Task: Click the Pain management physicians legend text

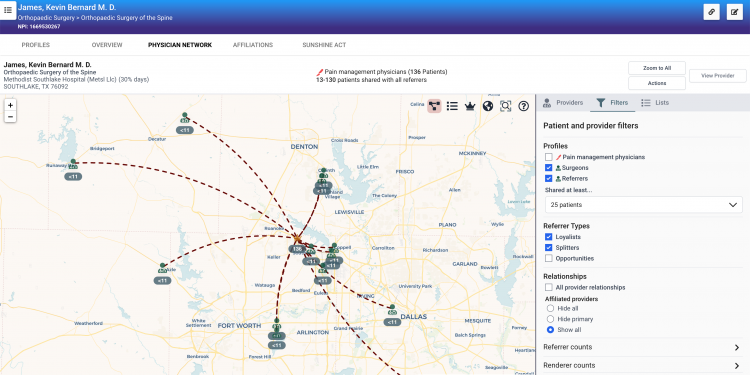Action: (x=386, y=72)
